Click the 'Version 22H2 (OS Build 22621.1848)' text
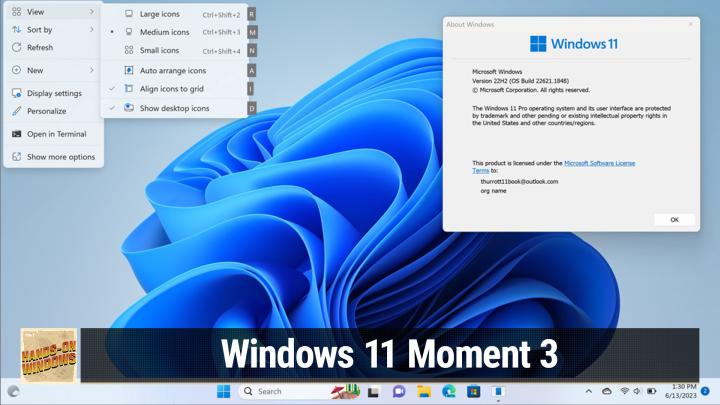Screen dimensions: 720x405 pos(520,81)
